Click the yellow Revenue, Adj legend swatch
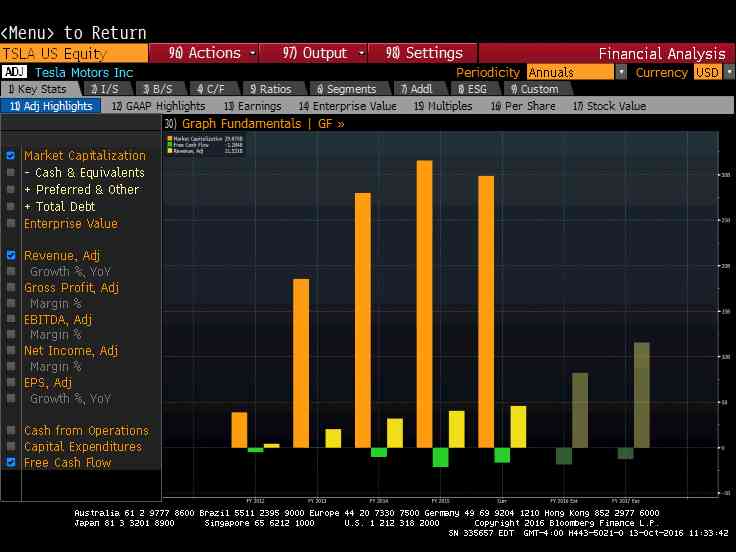 point(170,151)
